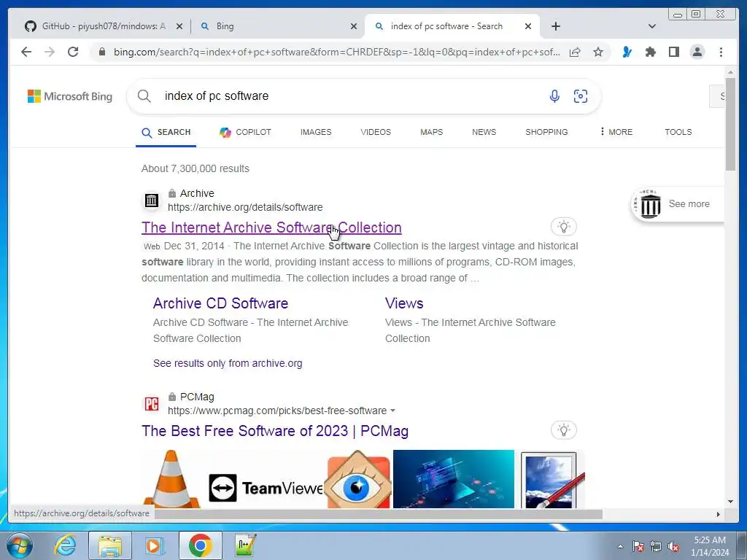Click the Archive favicon in first result

pyautogui.click(x=152, y=200)
